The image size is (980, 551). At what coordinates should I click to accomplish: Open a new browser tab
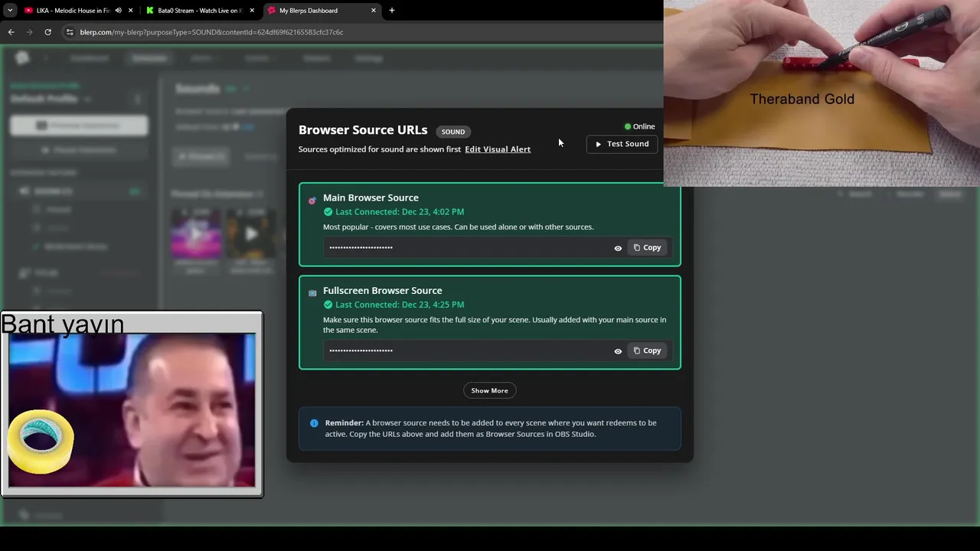pos(392,11)
